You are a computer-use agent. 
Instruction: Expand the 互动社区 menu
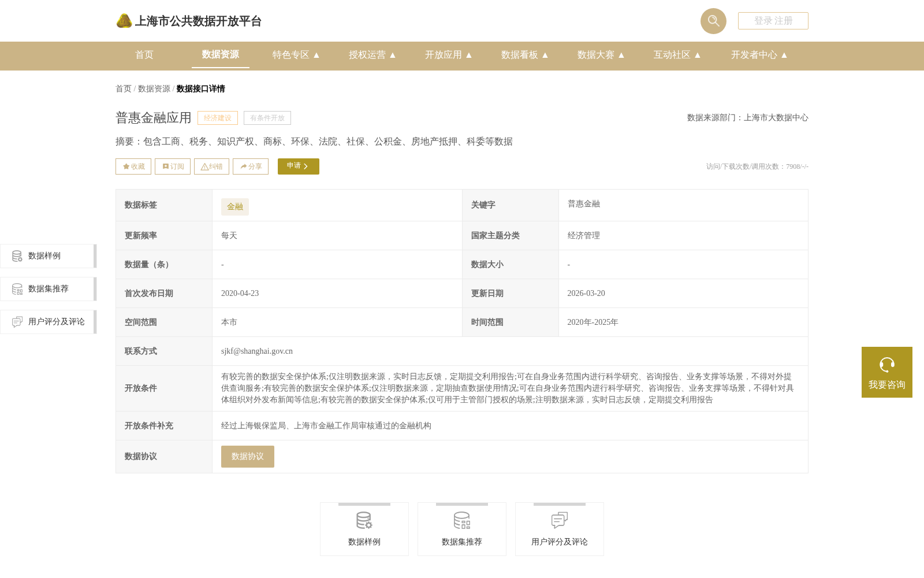[677, 55]
